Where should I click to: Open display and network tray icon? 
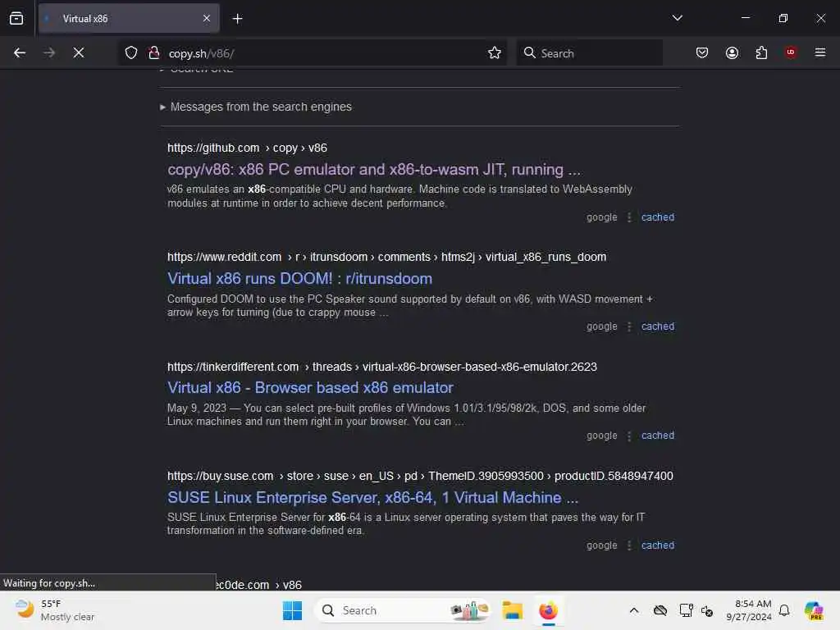point(686,610)
